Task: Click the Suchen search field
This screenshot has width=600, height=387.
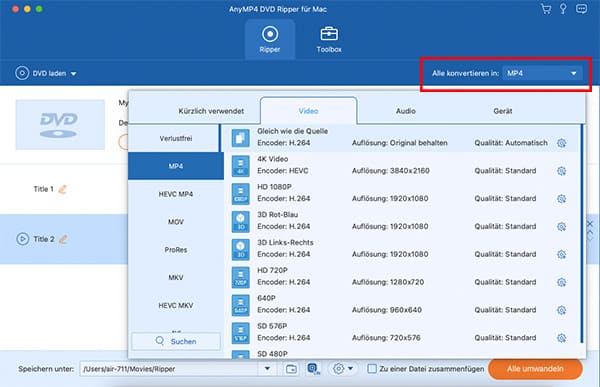Action: [x=176, y=341]
